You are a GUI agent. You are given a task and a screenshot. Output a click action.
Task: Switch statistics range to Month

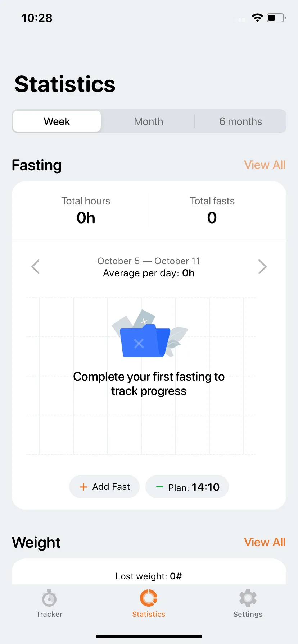pos(149,121)
